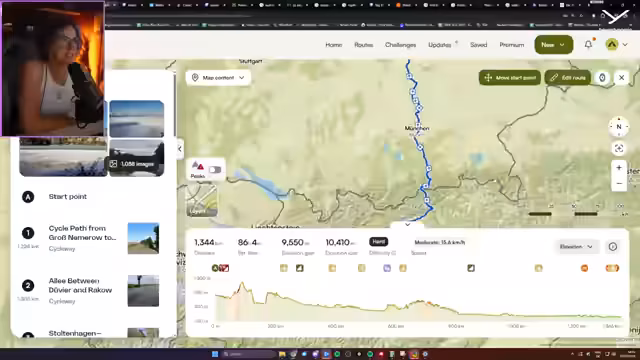Toggle the Peaks map switch

click(x=215, y=169)
